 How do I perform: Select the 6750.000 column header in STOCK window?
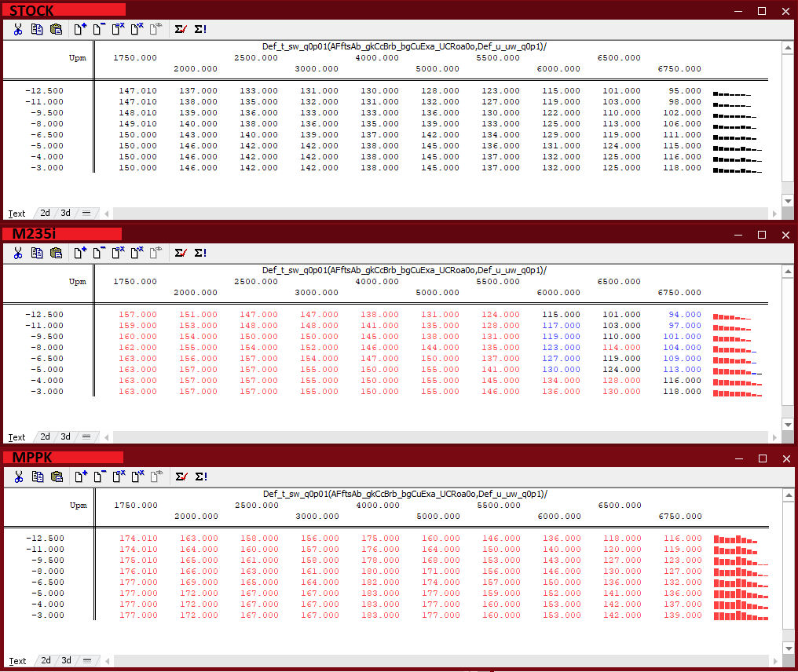(679, 69)
